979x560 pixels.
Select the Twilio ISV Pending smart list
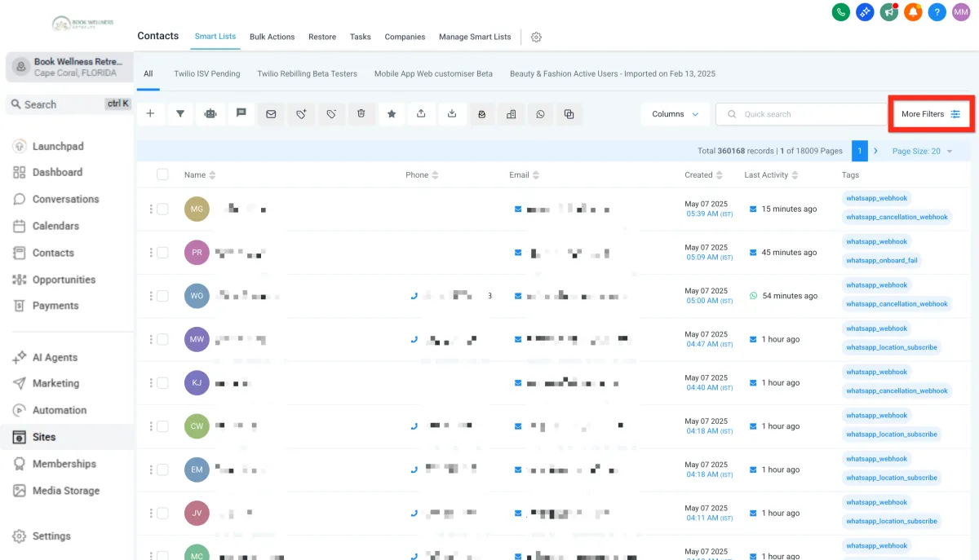(207, 73)
